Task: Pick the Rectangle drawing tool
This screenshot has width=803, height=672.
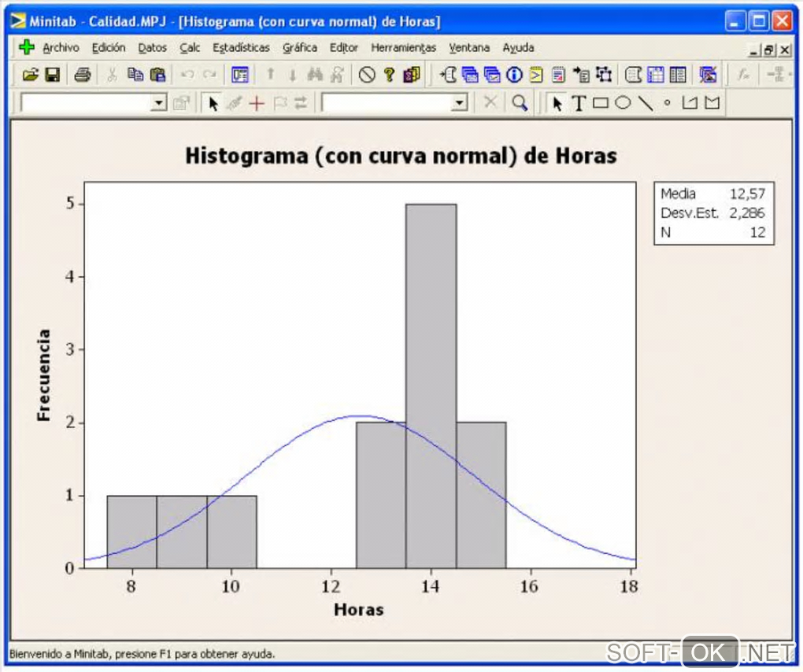Action: pyautogui.click(x=601, y=103)
